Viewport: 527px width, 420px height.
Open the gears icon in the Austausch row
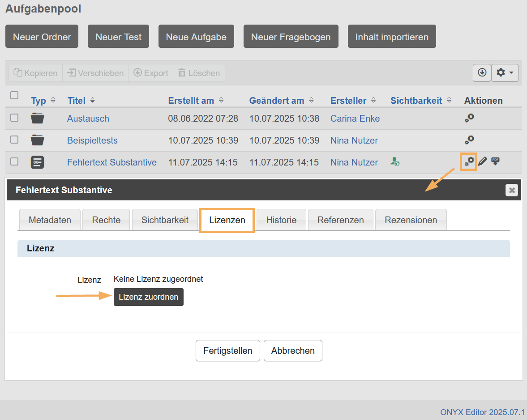point(469,118)
